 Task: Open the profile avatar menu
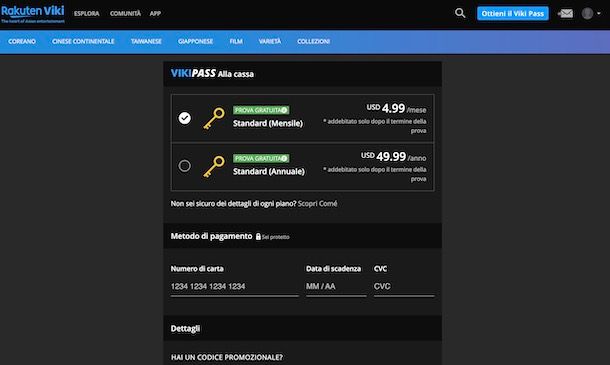(591, 14)
